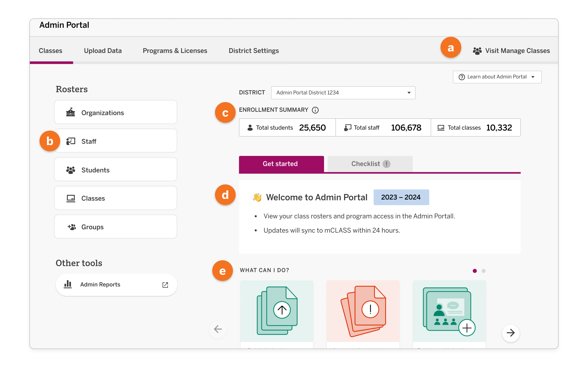Screen dimensions: 588x372
Task: Click the exclamation badge on Checklist tab
Action: coord(387,164)
